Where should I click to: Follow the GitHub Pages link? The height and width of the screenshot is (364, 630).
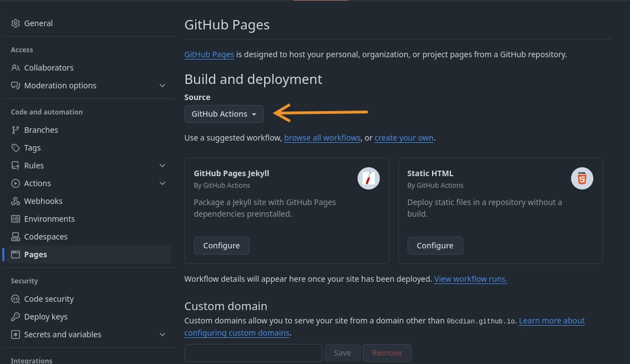(209, 54)
